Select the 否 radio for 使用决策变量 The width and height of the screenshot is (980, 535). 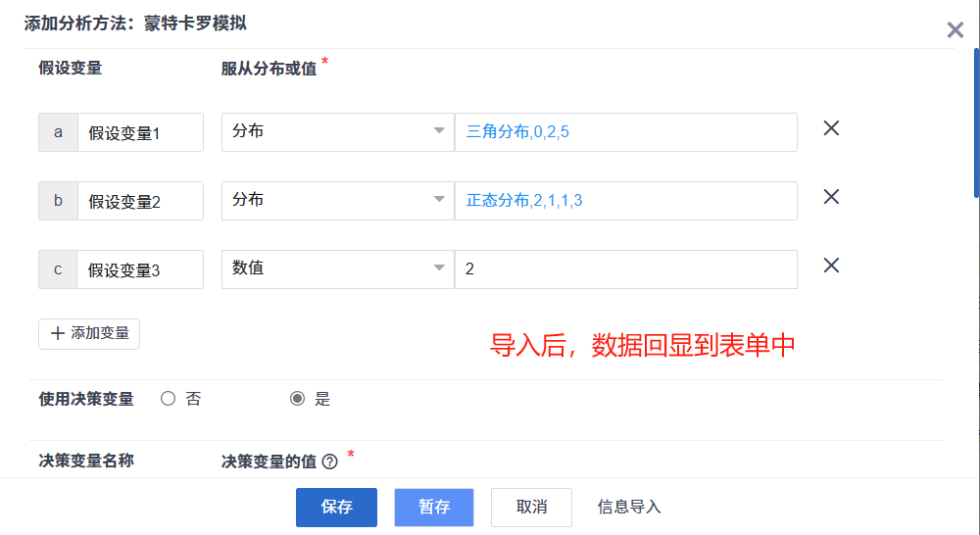(x=168, y=399)
